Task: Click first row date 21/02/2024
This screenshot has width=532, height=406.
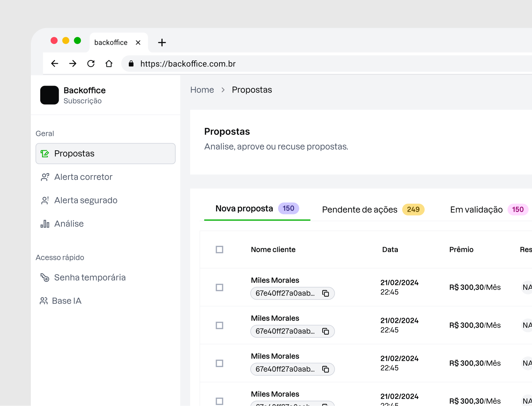Action: 400,283
